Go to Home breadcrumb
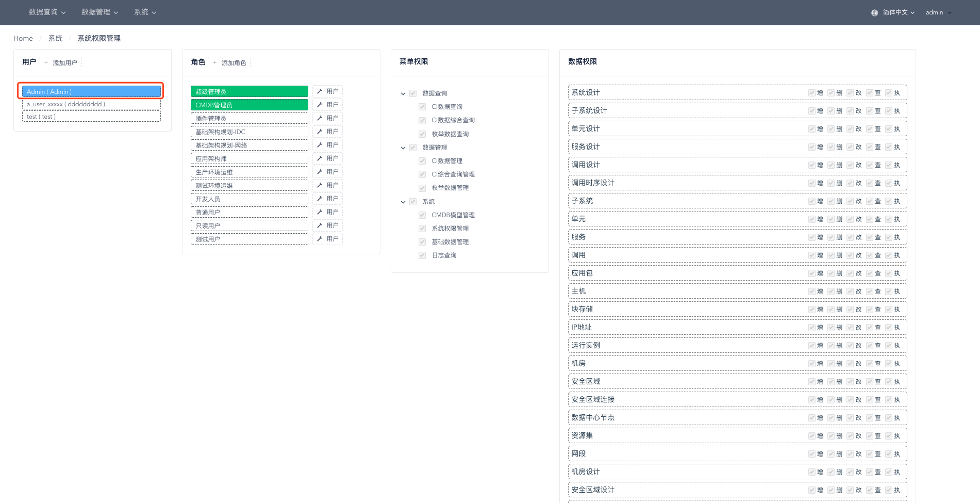 [23, 38]
